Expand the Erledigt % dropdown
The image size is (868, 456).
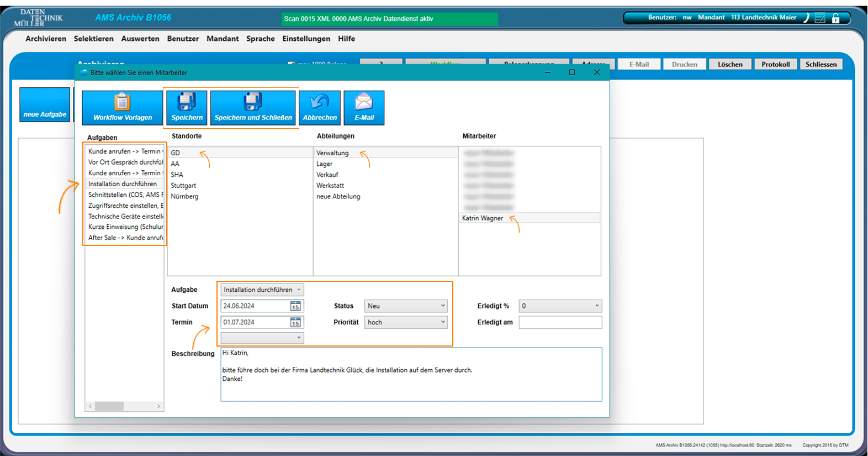pyautogui.click(x=560, y=306)
